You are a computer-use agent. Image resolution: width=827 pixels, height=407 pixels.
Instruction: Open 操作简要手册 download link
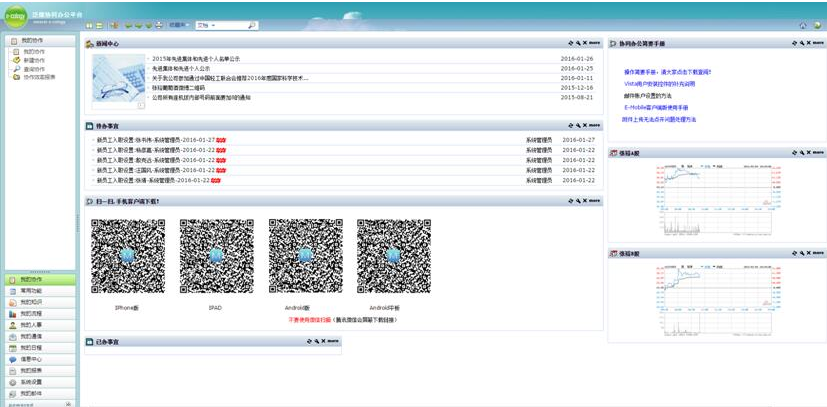coord(668,72)
